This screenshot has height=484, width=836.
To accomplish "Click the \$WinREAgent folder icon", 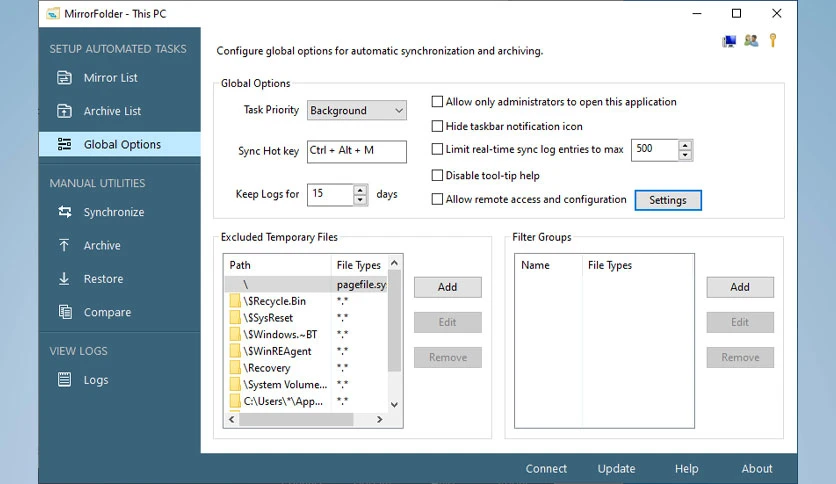I will coord(235,351).
